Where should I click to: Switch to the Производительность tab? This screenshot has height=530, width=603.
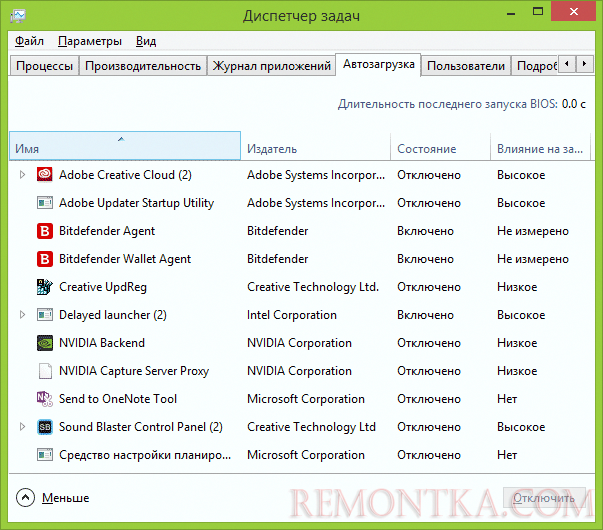[143, 66]
